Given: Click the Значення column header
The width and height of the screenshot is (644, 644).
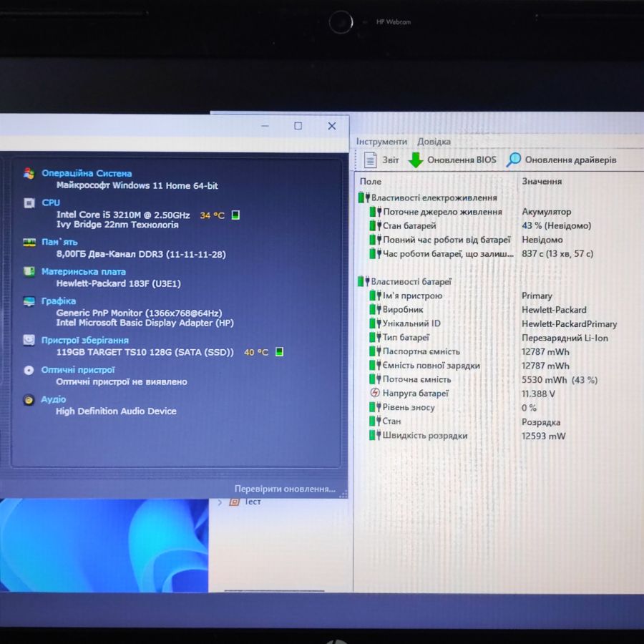Looking at the screenshot, I should (542, 181).
